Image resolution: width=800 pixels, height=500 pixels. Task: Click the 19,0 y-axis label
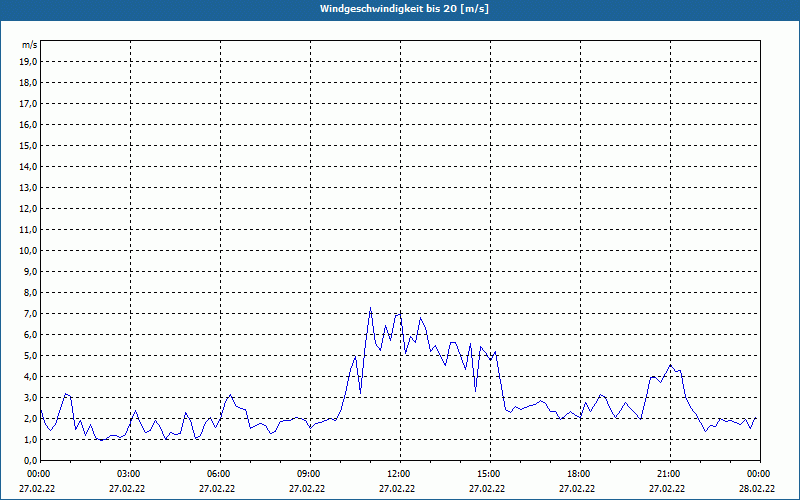[x=27, y=62]
